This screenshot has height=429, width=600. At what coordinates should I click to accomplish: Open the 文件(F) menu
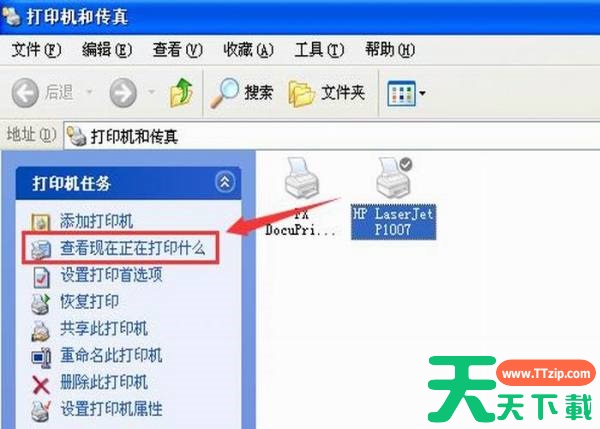pos(36,50)
